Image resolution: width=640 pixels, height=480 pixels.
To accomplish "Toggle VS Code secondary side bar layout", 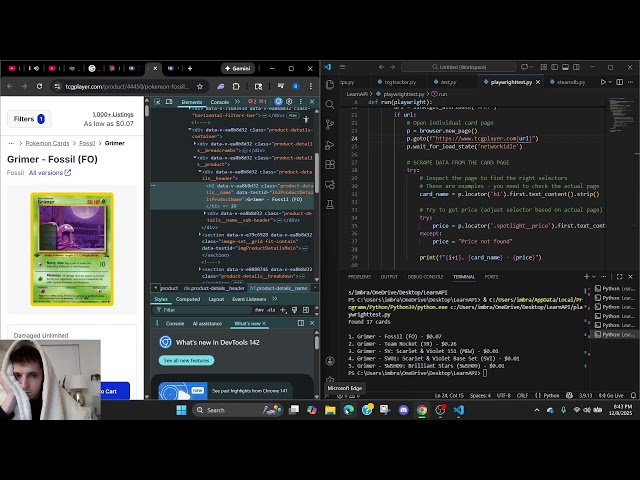I will 576,67.
